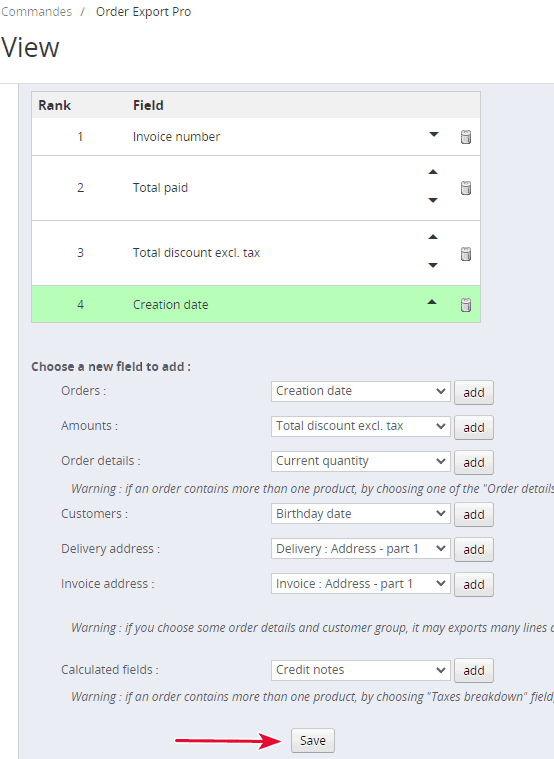
Task: Add the selected Invoice address field
Action: click(x=474, y=584)
